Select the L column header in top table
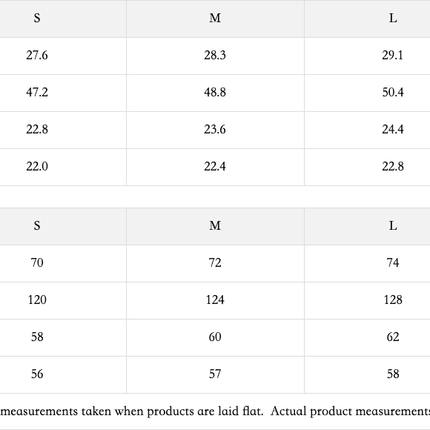Screen dimensions: 430x430 pos(393,18)
